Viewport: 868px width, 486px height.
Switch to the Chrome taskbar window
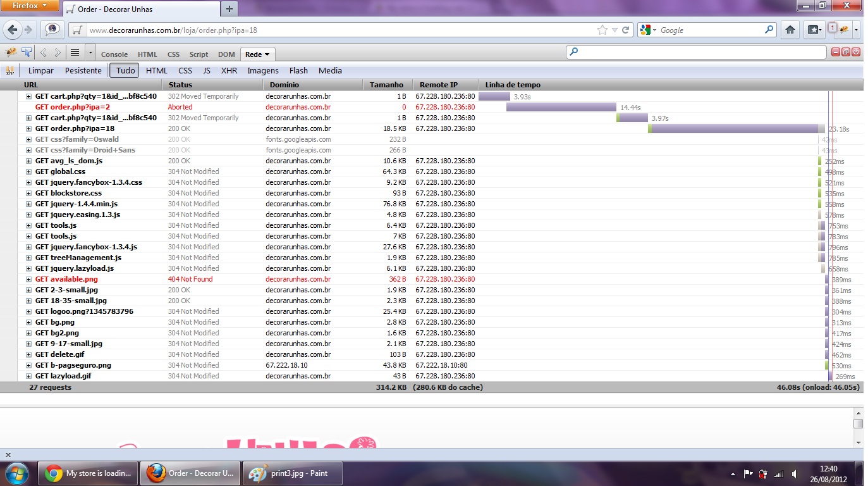(x=88, y=473)
